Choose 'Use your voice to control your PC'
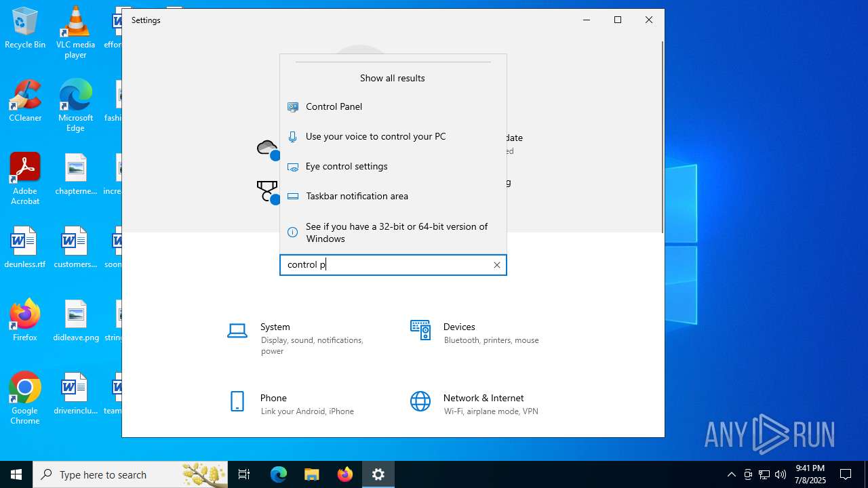Image resolution: width=868 pixels, height=488 pixels. 375,136
